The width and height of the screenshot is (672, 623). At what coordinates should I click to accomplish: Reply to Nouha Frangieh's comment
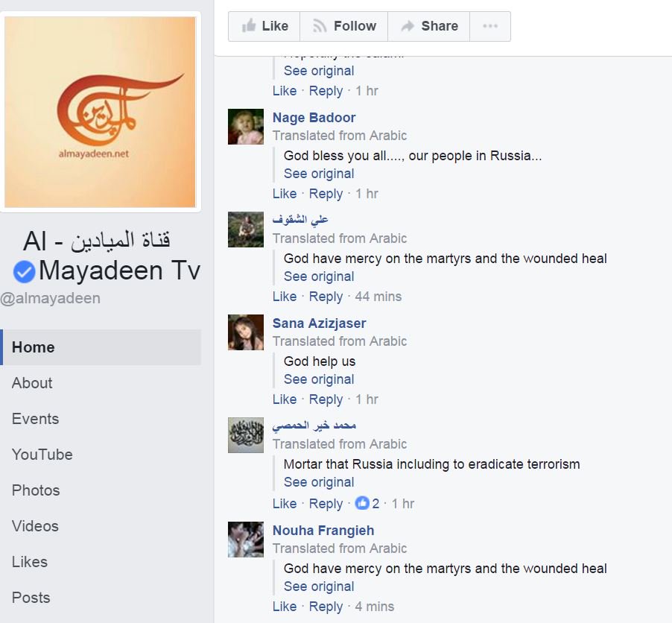click(326, 607)
